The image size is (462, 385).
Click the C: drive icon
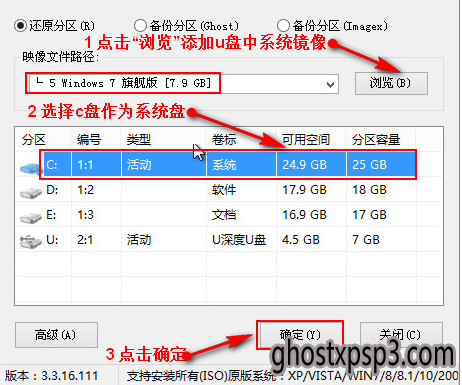(x=31, y=168)
